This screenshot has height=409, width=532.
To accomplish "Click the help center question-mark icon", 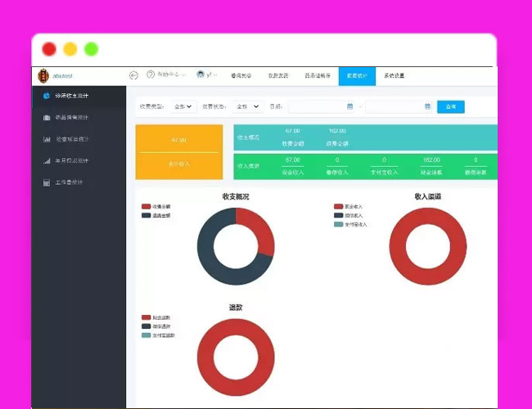I will [x=151, y=74].
